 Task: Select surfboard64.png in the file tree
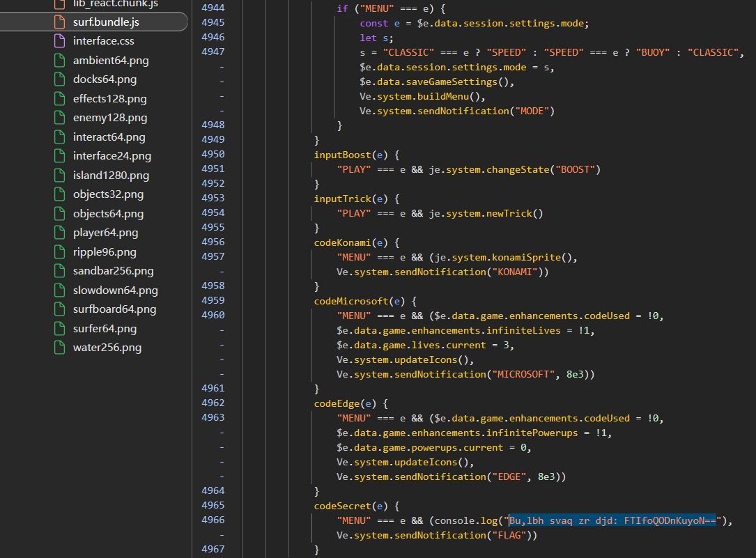click(114, 309)
